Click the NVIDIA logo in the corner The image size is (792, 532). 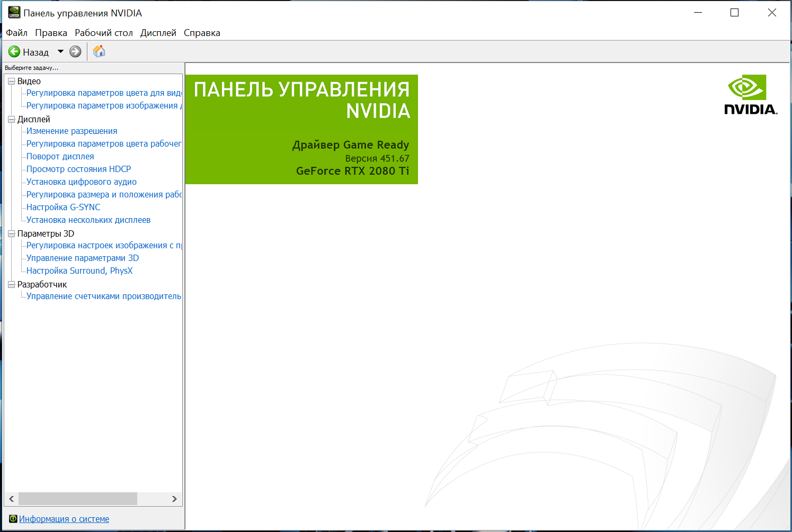coord(751,95)
